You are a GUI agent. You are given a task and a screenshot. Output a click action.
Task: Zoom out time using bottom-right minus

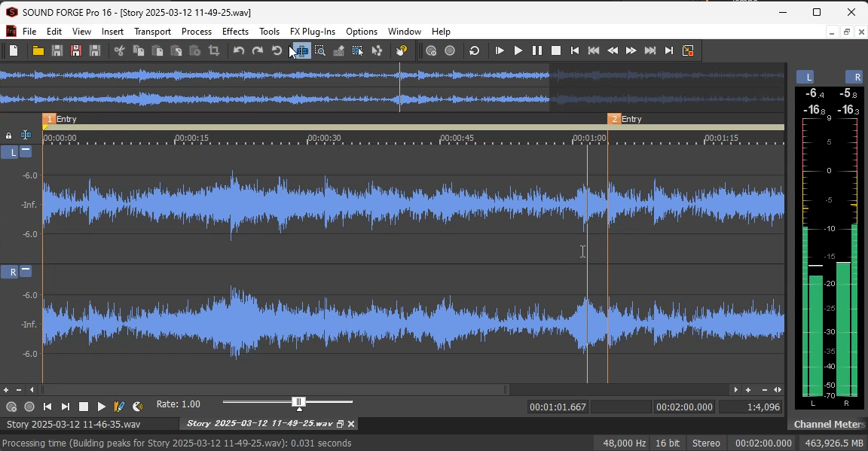765,390
